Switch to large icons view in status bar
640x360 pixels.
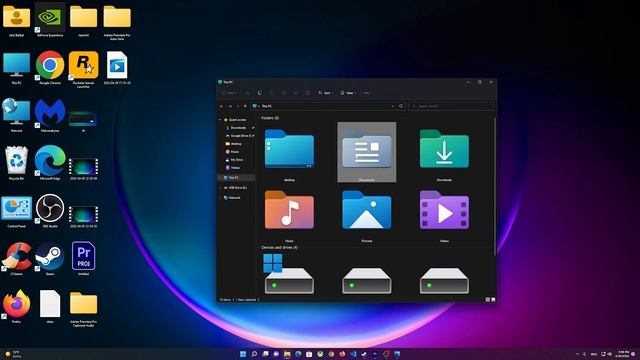click(x=493, y=300)
